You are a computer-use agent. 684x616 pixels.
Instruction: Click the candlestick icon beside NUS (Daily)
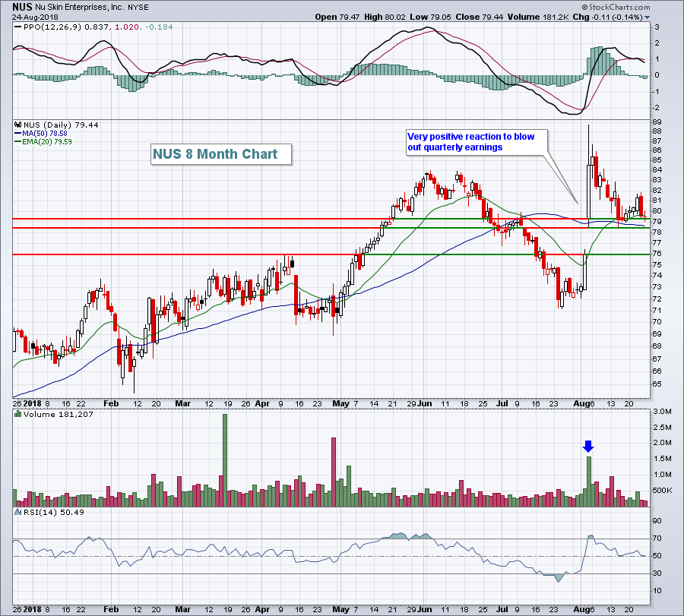[18, 125]
